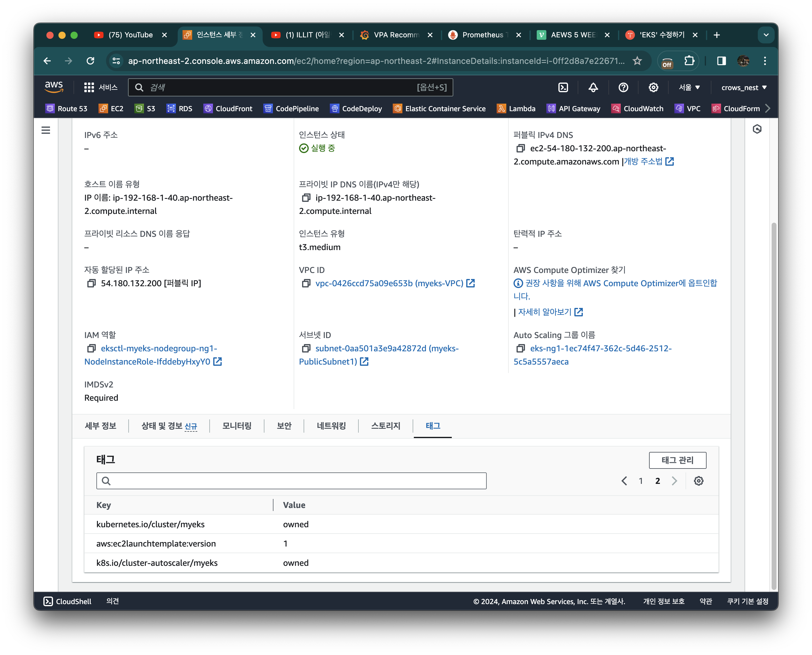Click the tag search input field
The image size is (812, 655).
pyautogui.click(x=291, y=481)
